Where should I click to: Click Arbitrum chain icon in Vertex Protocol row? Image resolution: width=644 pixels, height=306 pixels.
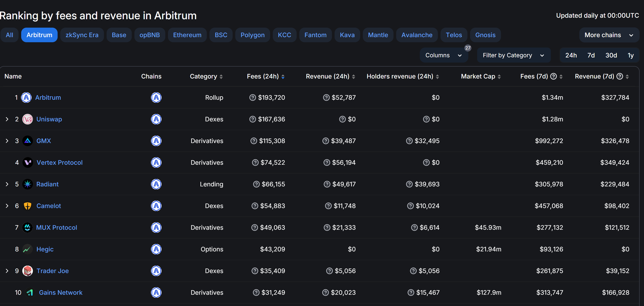[x=156, y=163]
